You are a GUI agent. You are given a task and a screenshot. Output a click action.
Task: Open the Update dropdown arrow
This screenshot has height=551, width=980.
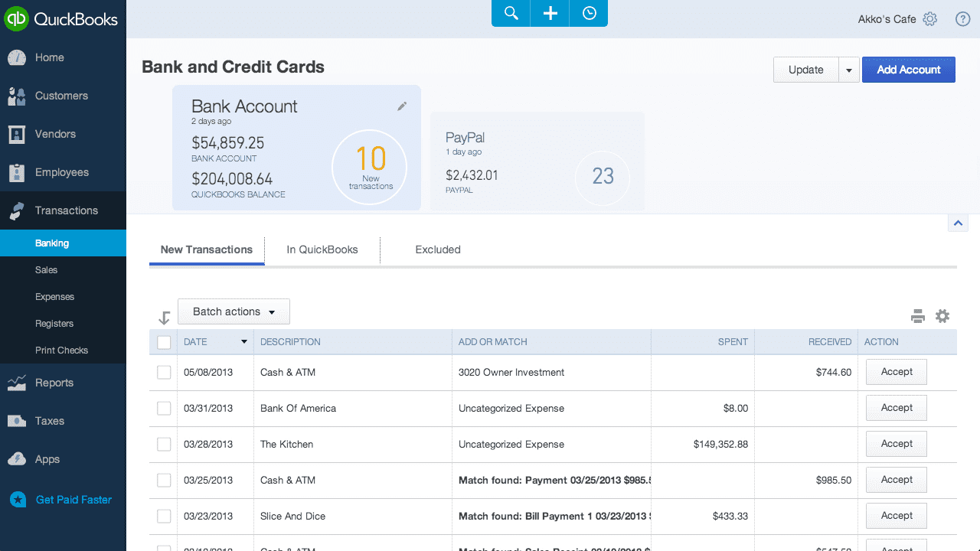(x=848, y=70)
